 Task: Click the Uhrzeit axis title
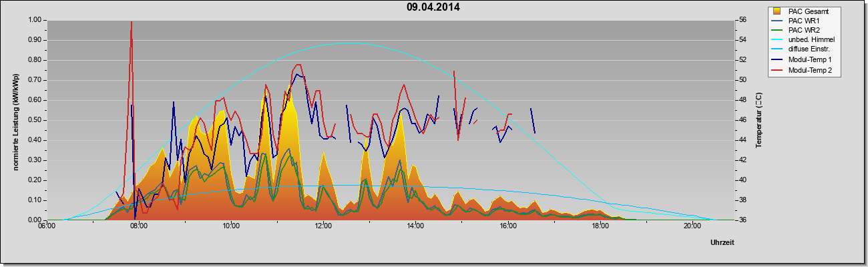click(722, 244)
